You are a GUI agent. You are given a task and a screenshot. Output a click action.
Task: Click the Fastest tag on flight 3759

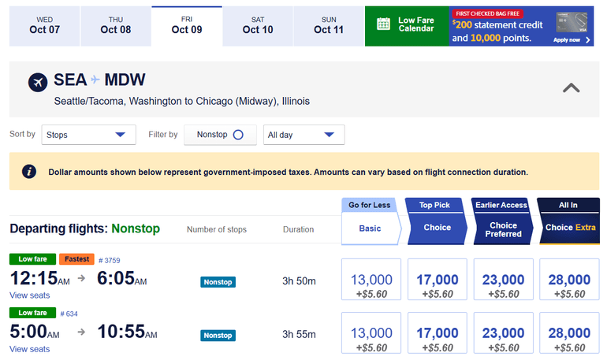click(76, 259)
